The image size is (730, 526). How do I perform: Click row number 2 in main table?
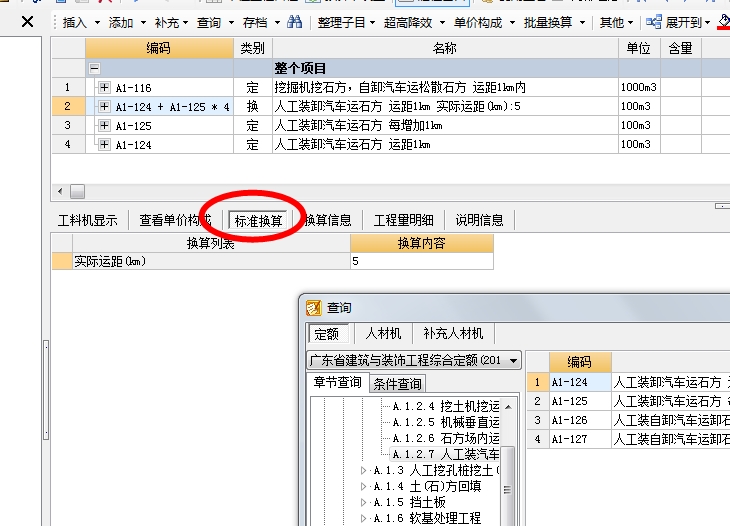68,107
